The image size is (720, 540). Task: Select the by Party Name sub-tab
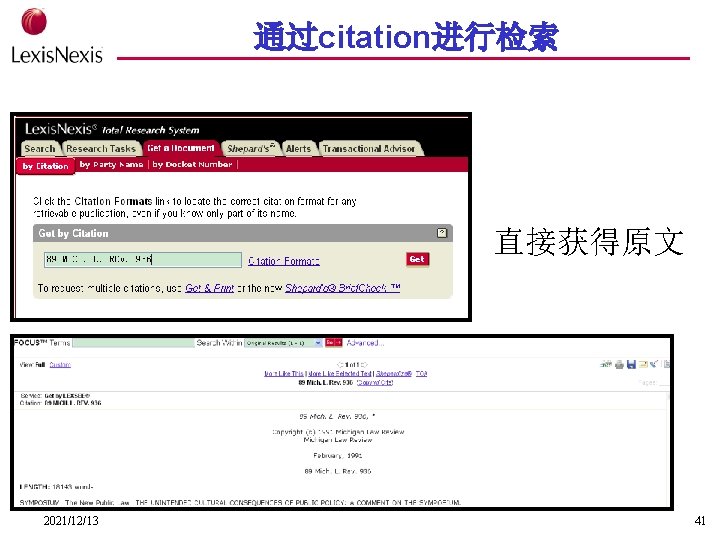[112, 164]
